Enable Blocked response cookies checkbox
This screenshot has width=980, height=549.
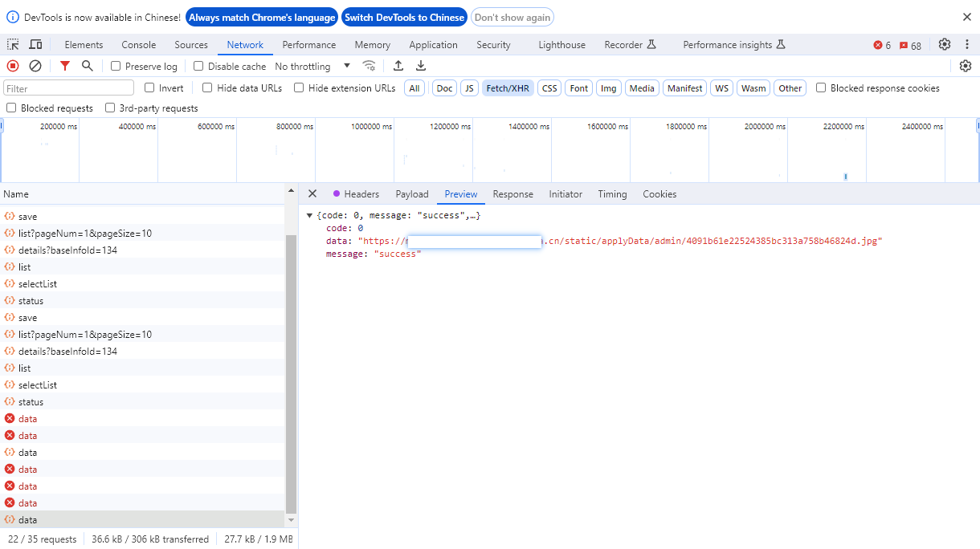pyautogui.click(x=821, y=88)
